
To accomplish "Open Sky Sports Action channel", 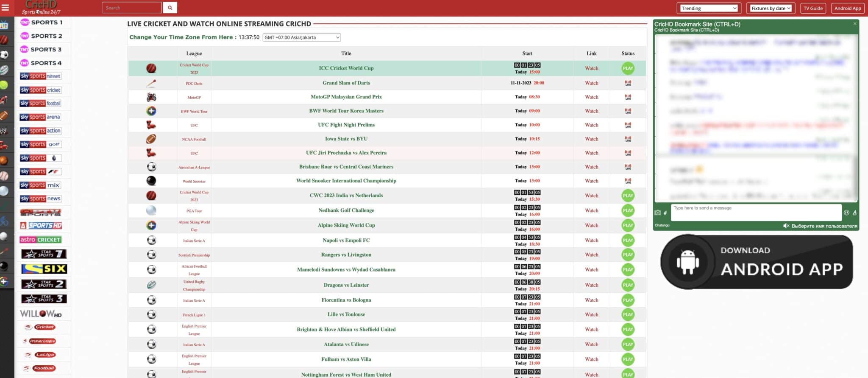I will tap(41, 131).
